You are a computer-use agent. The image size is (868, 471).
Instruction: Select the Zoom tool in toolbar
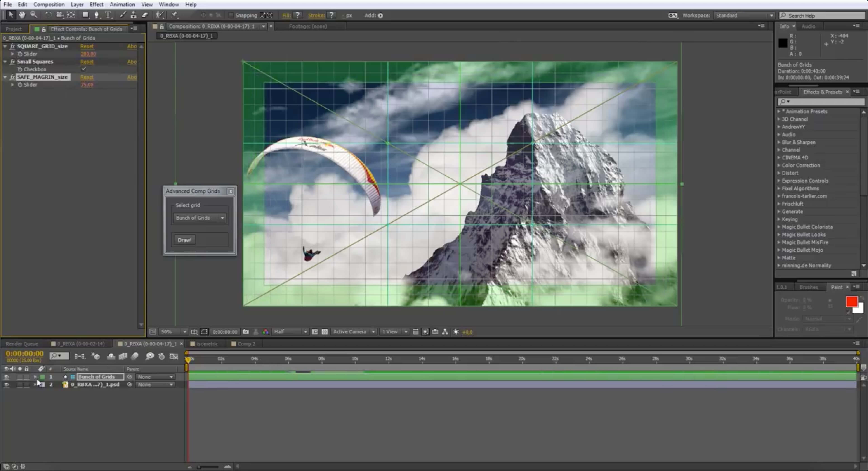[x=34, y=15]
